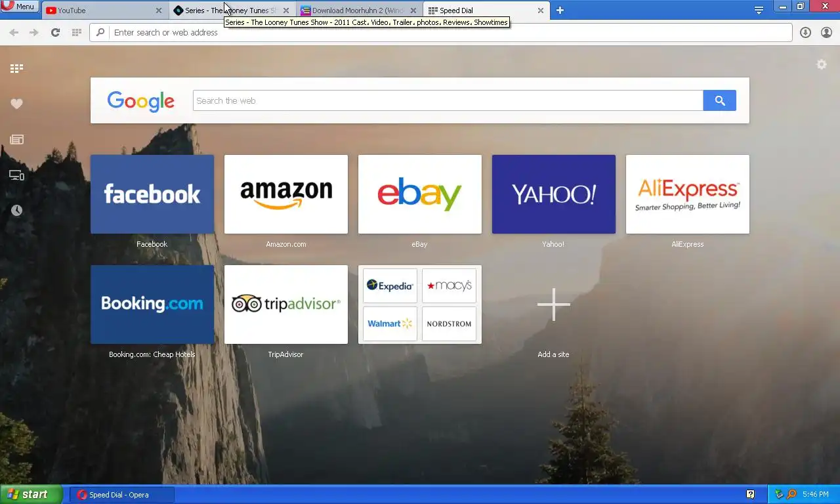Open Speed Dial customize gear icon
The width and height of the screenshot is (840, 504).
click(821, 64)
